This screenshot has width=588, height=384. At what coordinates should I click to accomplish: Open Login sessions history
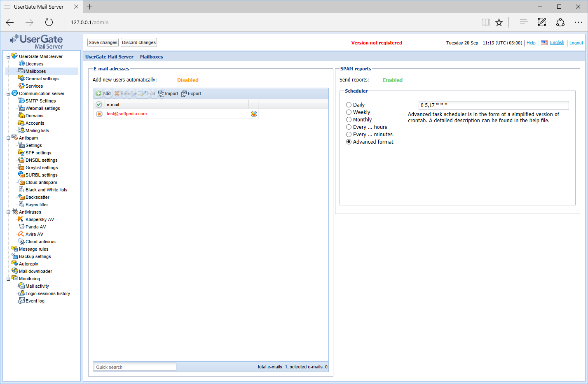[x=48, y=293]
